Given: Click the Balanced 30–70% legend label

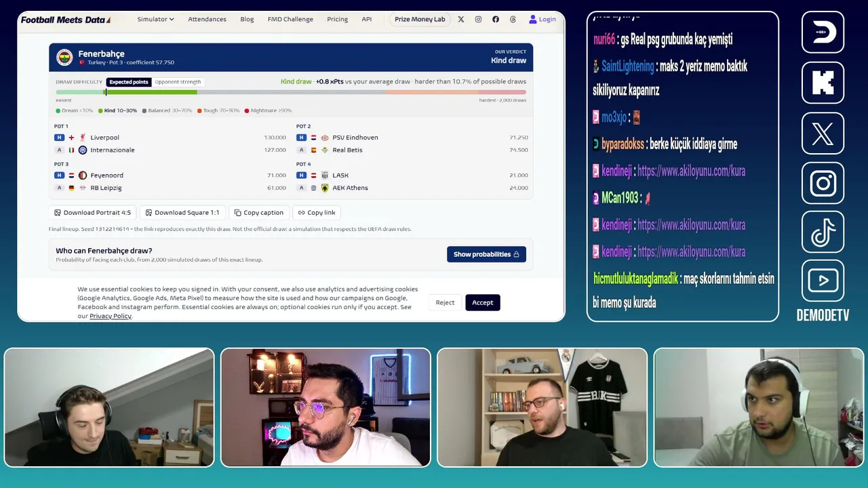Looking at the screenshot, I should click(x=170, y=110).
